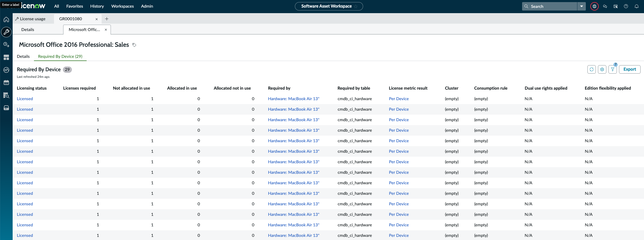The height and width of the screenshot is (240, 644).
Task: Close the GR0001080 tab
Action: click(97, 19)
